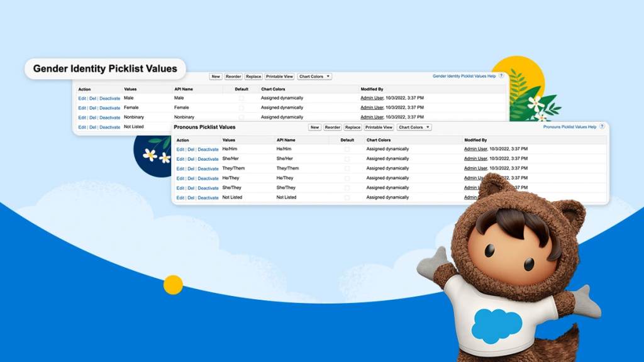The width and height of the screenshot is (644, 362).
Task: Tick Default checkbox for Nonbinary value
Action: tap(241, 117)
